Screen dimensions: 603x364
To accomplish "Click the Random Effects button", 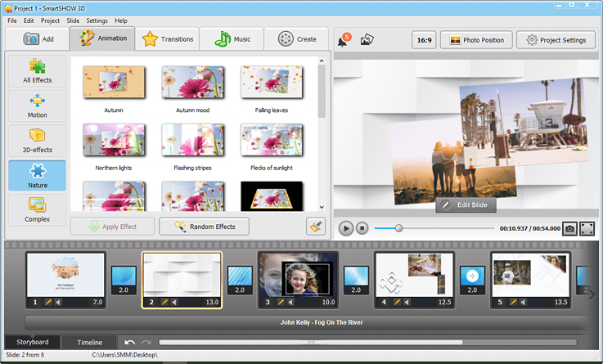I will coord(204,227).
